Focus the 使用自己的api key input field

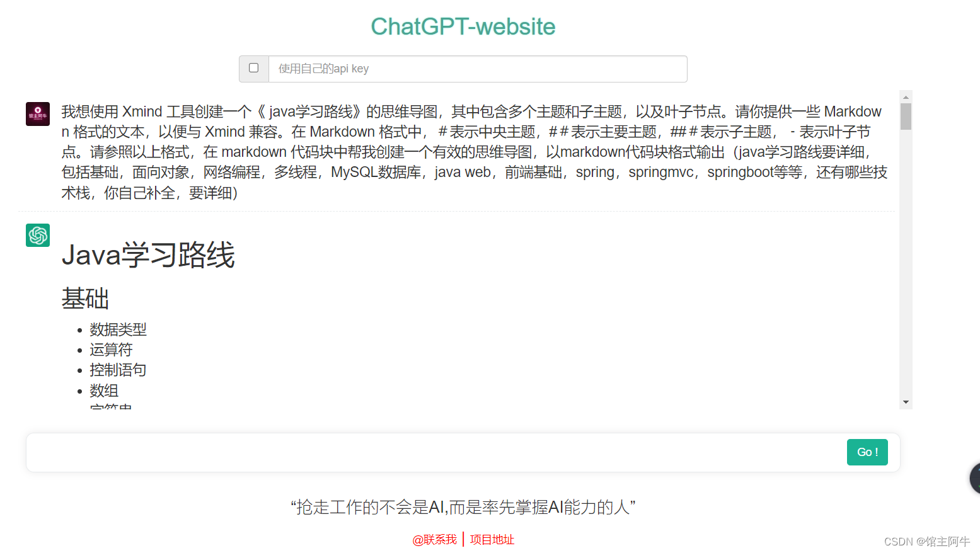478,69
